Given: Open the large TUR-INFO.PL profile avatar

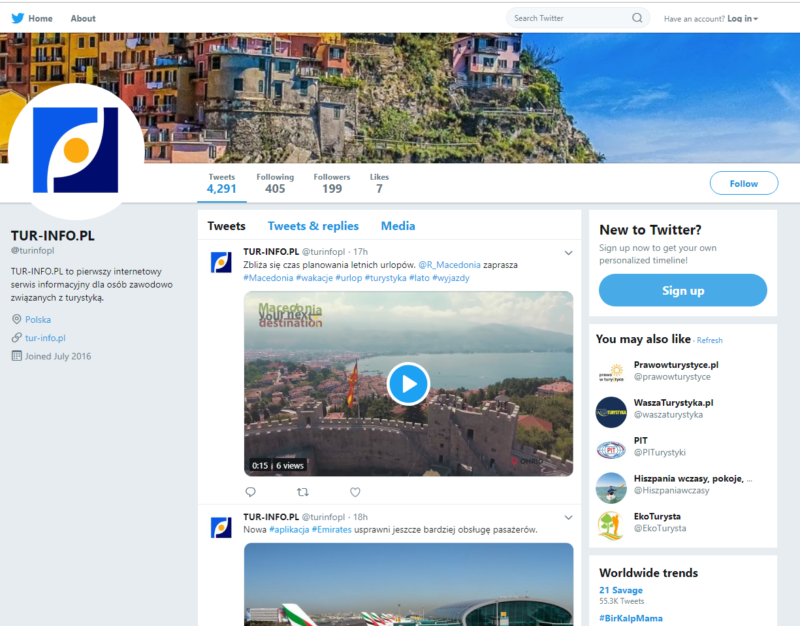Looking at the screenshot, I should [x=76, y=150].
